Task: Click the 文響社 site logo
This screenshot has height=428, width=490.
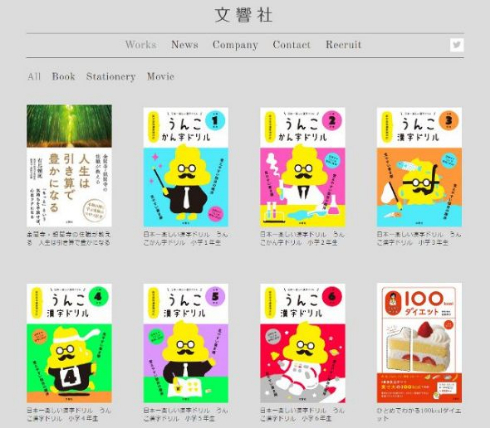Action: coord(244,15)
